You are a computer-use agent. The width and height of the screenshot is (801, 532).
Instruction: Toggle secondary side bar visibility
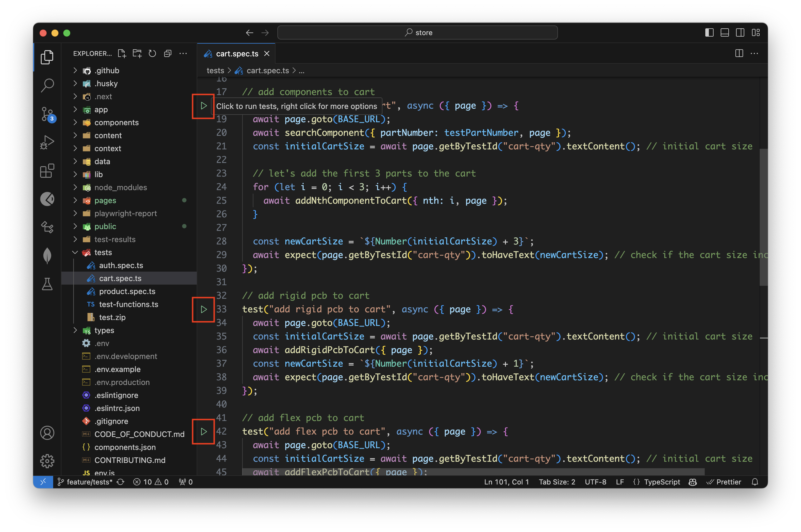point(740,32)
